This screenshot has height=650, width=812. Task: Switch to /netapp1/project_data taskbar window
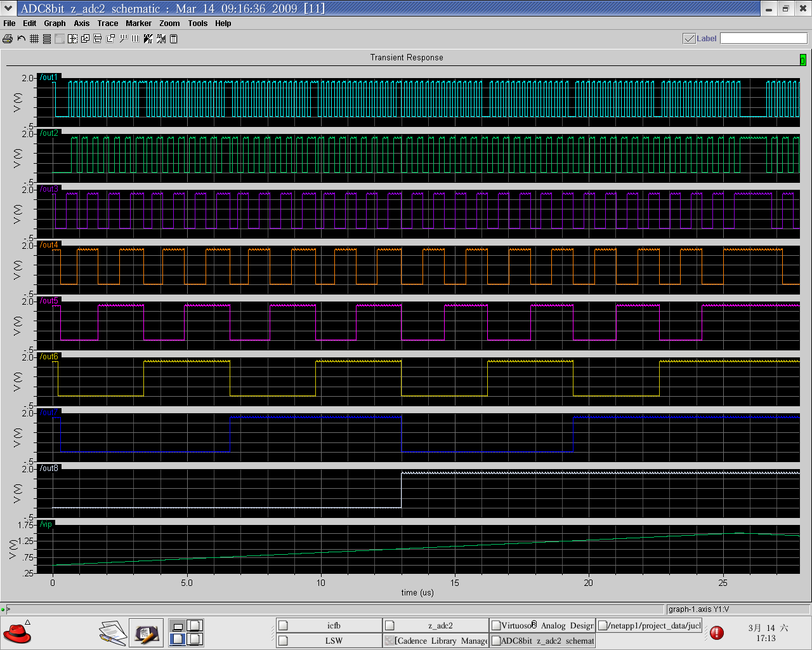[649, 626]
